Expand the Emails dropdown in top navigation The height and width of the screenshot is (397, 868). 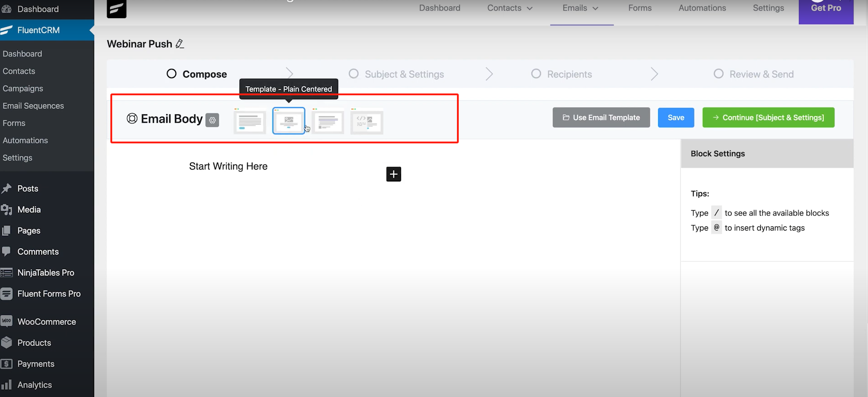click(x=580, y=8)
